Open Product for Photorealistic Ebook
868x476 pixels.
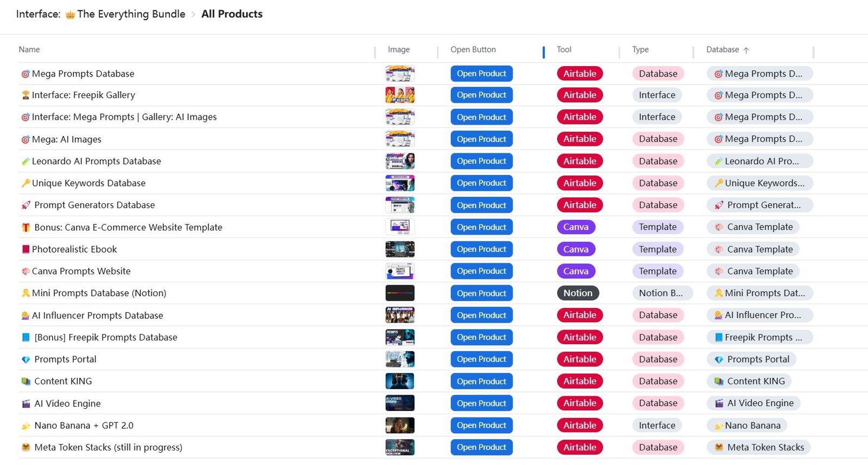pyautogui.click(x=481, y=249)
